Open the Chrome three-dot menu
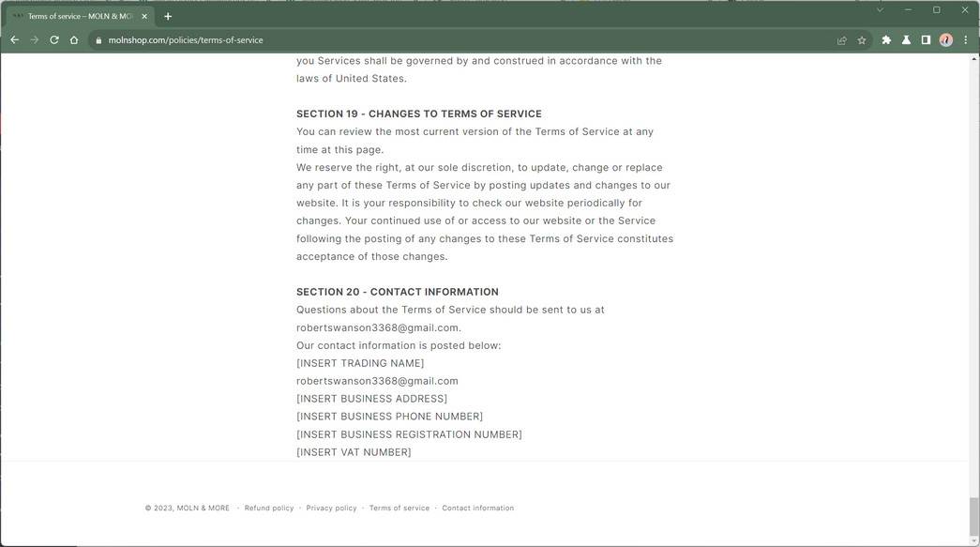This screenshot has width=980, height=547. (x=965, y=40)
